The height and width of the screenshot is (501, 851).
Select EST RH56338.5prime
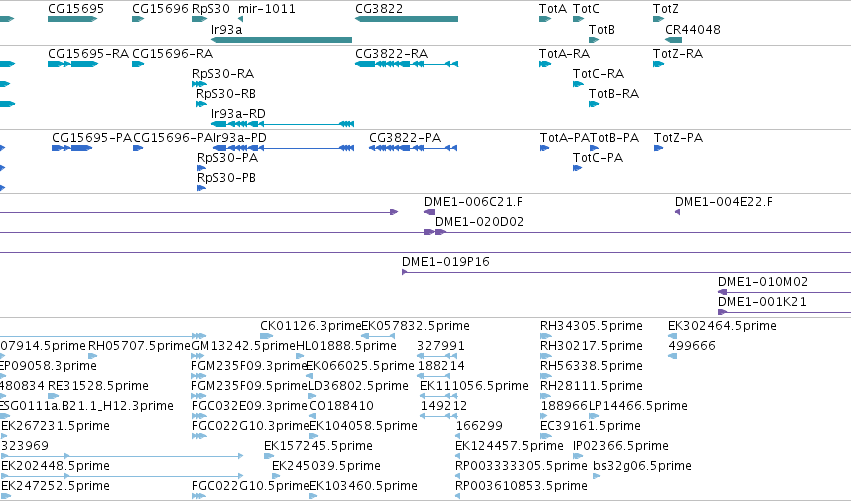592,366
